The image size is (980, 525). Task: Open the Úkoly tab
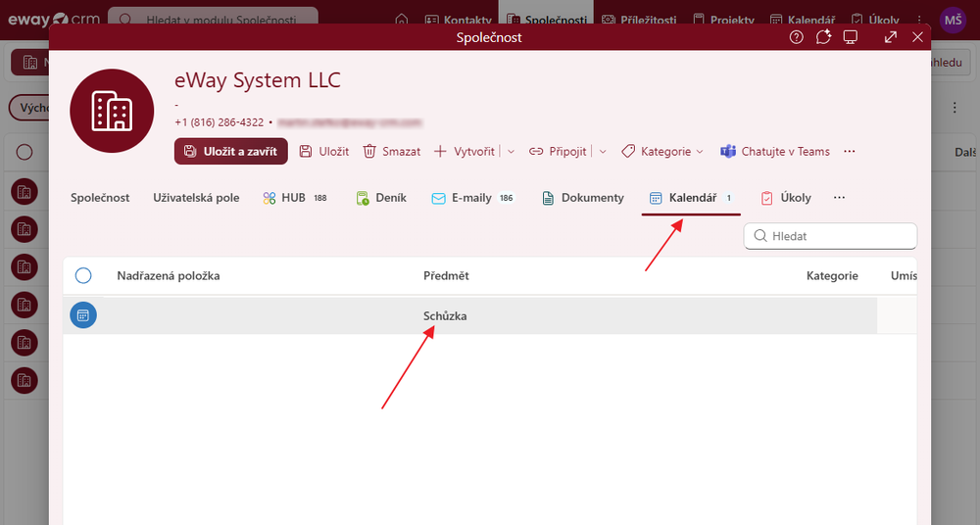(x=786, y=198)
